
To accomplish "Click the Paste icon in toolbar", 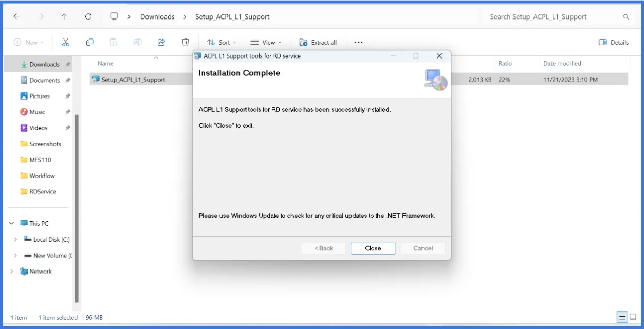I will pyautogui.click(x=114, y=42).
